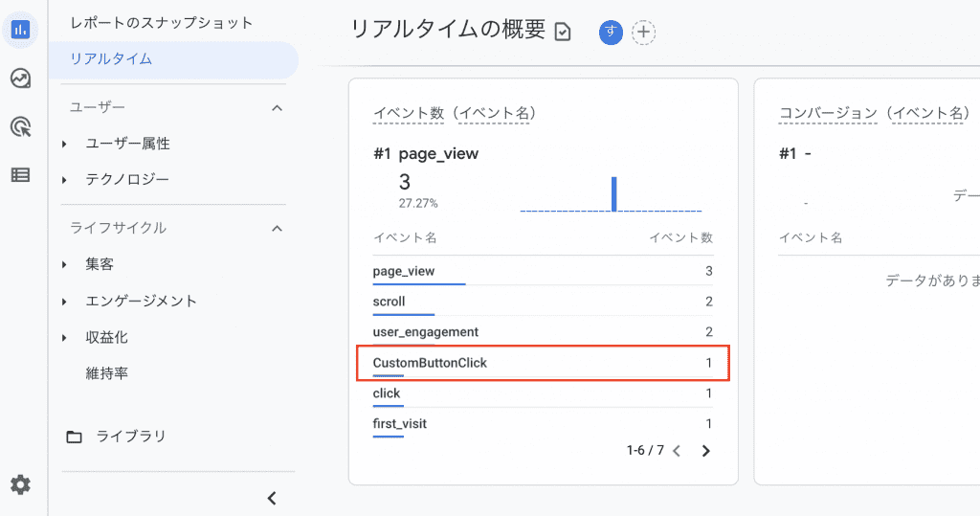The height and width of the screenshot is (516, 980).
Task: Click the blue す comparison avatar
Action: point(611,32)
